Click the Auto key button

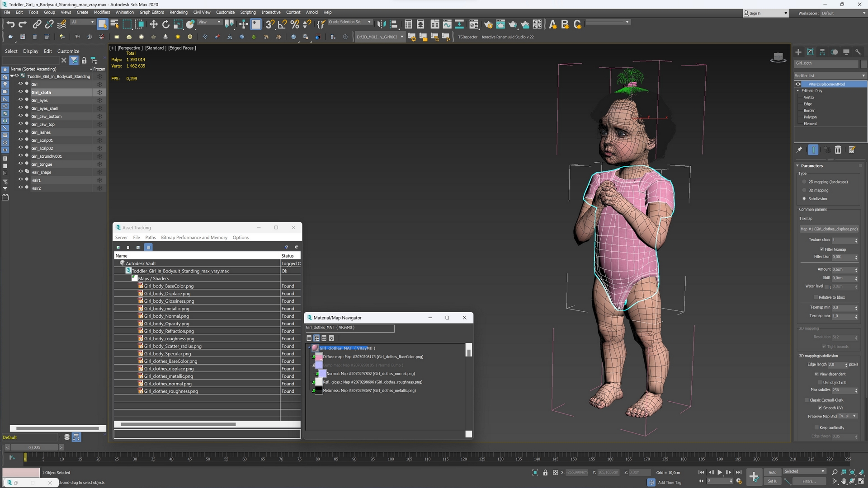pos(772,473)
